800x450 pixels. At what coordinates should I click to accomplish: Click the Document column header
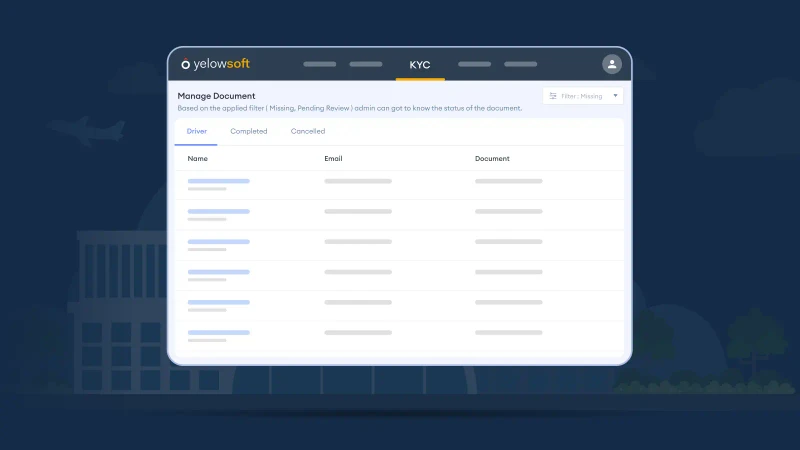[x=492, y=159]
